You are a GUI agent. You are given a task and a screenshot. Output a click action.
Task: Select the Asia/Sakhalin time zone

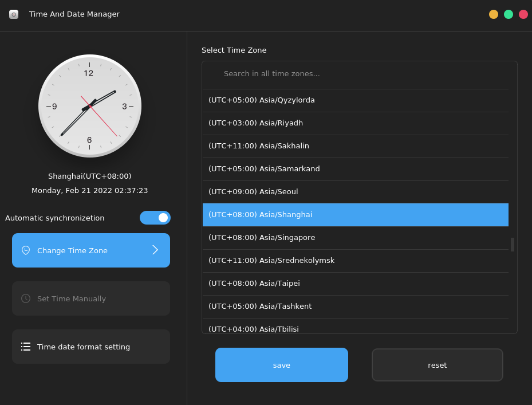pyautogui.click(x=355, y=146)
